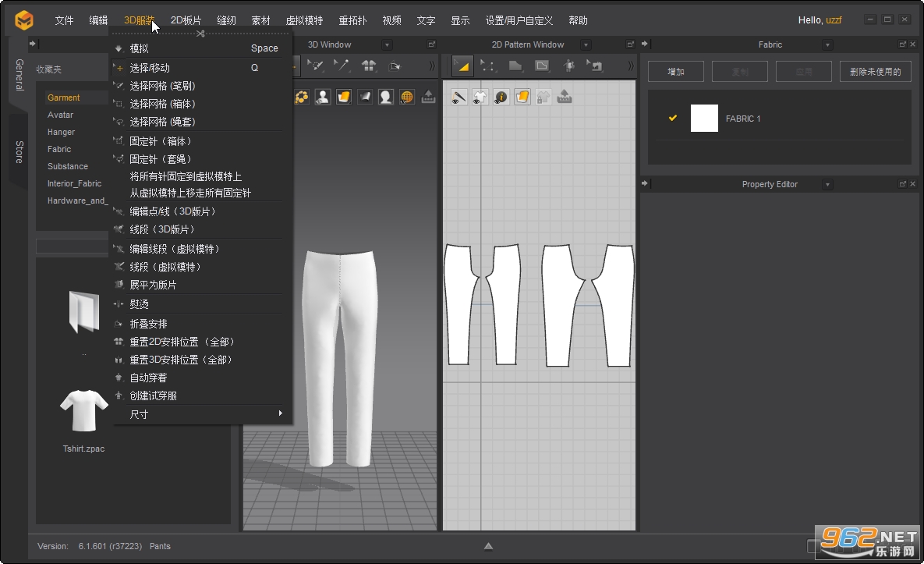Undock the Fabric panel
Viewport: 924px width, 564px height.
(x=902, y=44)
